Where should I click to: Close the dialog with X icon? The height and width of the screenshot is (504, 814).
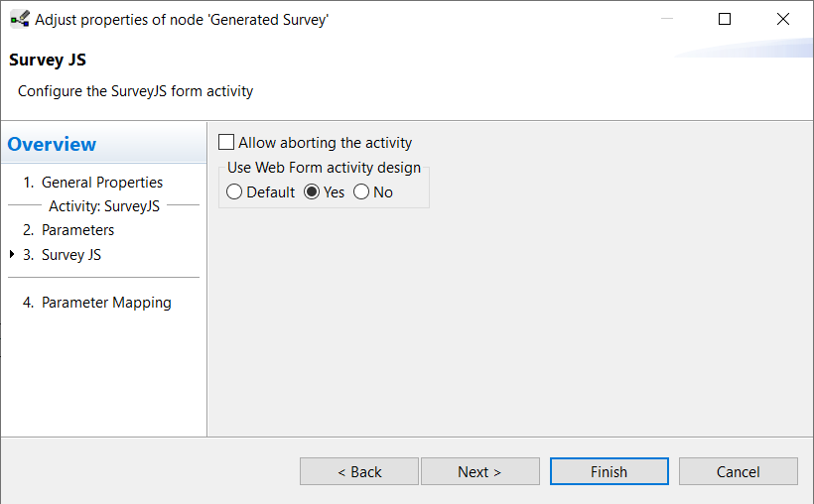pos(783,19)
